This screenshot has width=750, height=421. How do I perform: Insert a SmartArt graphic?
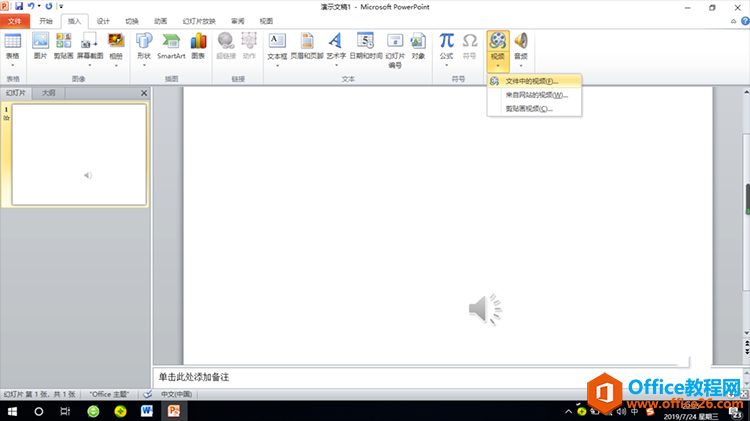tap(171, 45)
